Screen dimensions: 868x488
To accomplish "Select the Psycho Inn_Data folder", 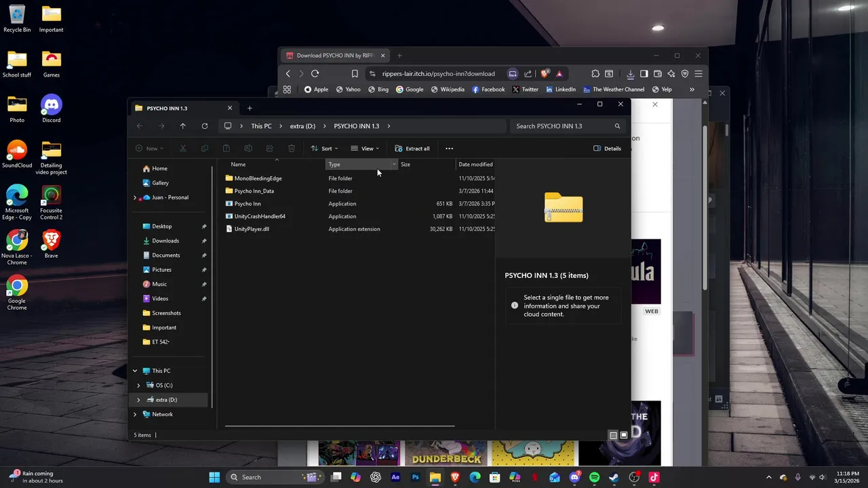I will click(x=254, y=191).
